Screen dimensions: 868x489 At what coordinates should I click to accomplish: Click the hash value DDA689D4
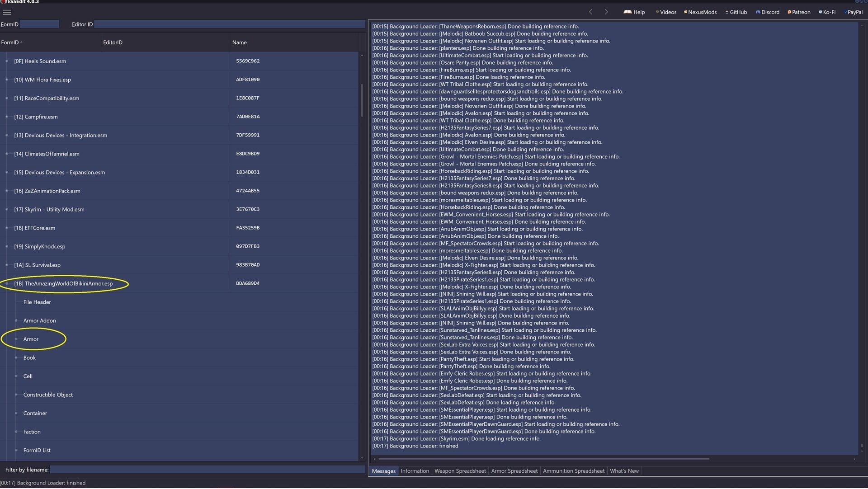(x=248, y=283)
